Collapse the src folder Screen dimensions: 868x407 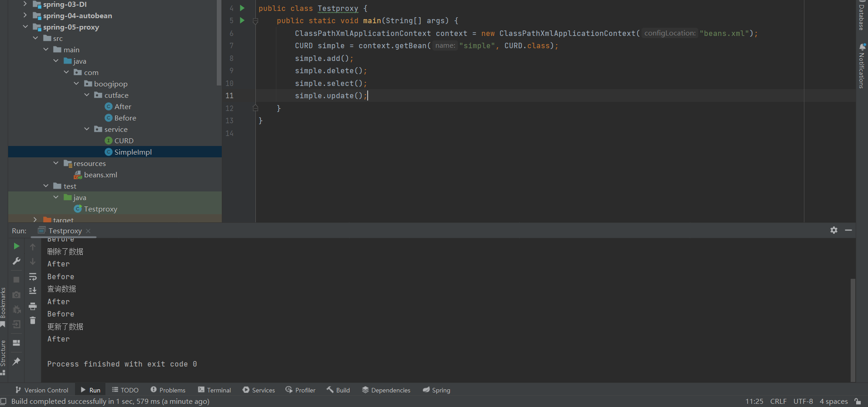(35, 38)
